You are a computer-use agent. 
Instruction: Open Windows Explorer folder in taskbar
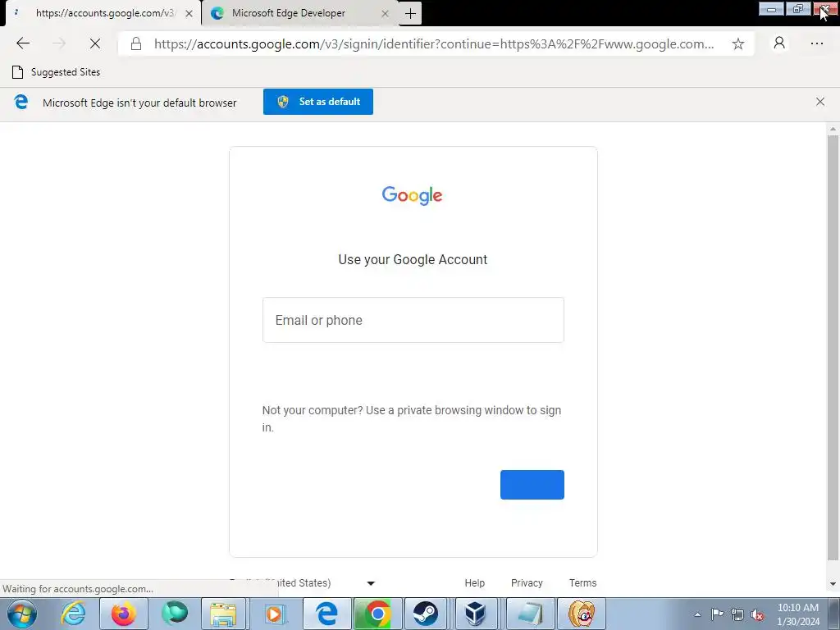[223, 614]
